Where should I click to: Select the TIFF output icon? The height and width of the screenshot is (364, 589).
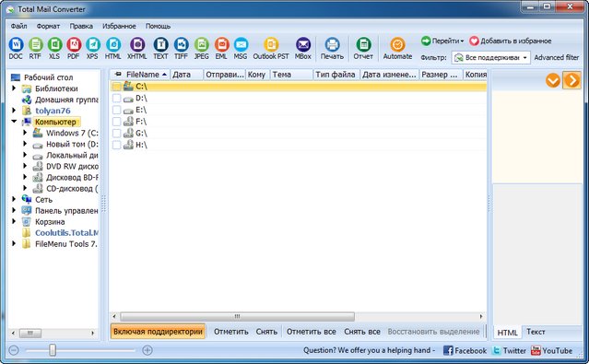(181, 49)
